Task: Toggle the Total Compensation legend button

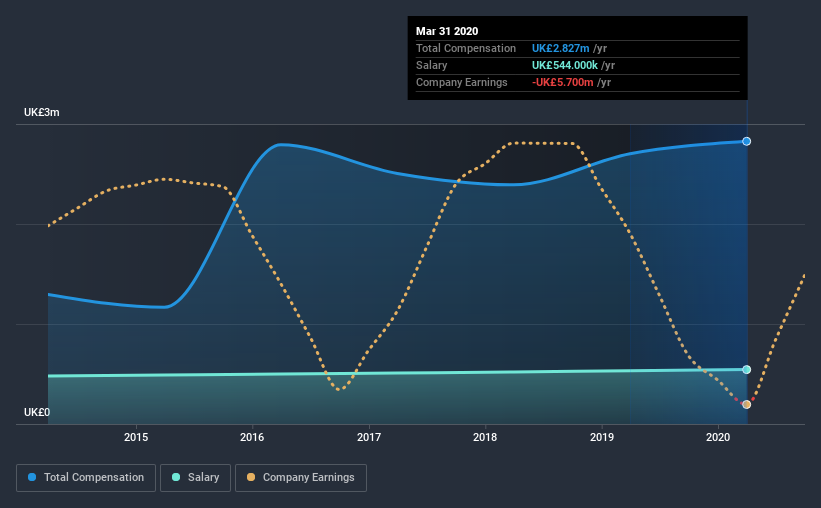Action: pos(86,478)
